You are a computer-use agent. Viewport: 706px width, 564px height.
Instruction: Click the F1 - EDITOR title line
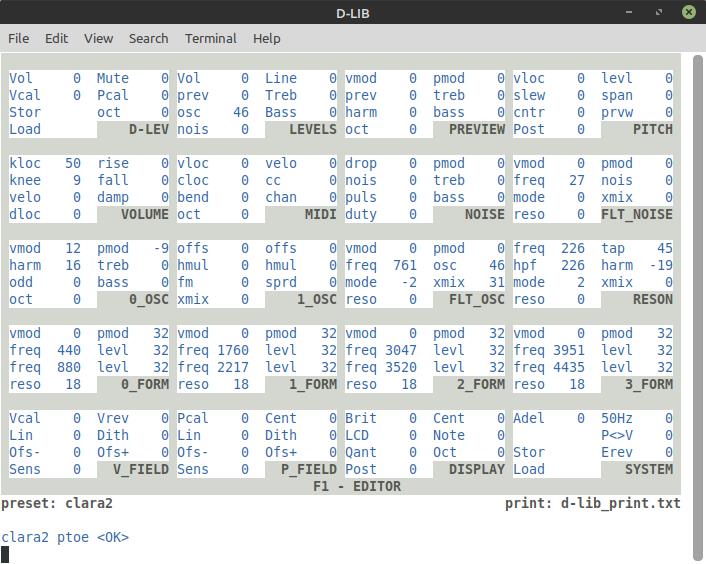(x=357, y=487)
